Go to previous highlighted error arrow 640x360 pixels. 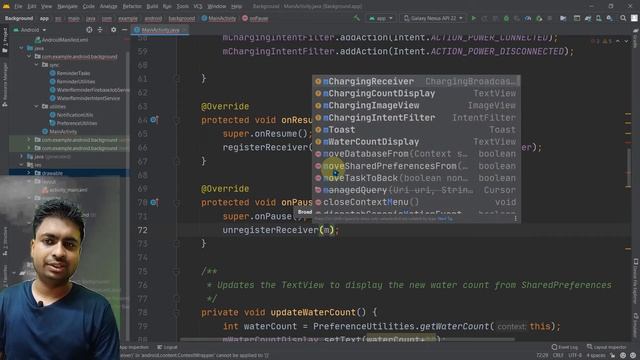618,41
